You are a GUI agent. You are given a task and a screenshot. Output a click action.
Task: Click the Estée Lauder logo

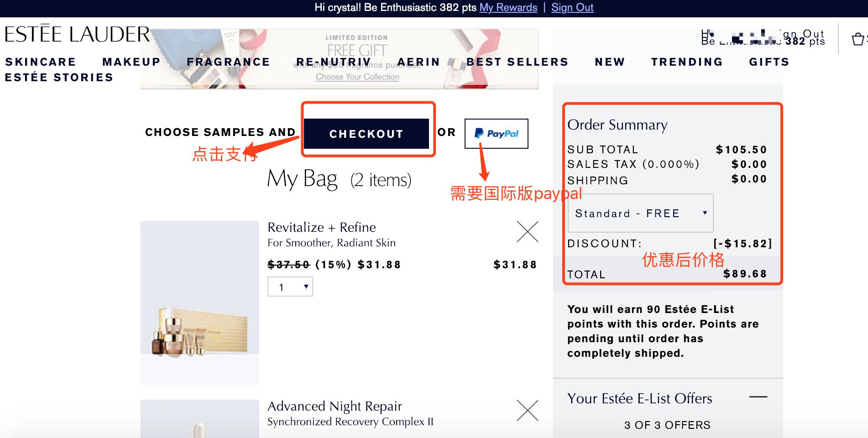pos(77,35)
